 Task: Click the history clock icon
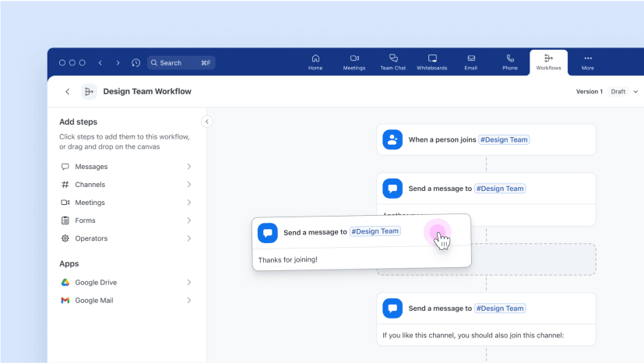pos(136,63)
